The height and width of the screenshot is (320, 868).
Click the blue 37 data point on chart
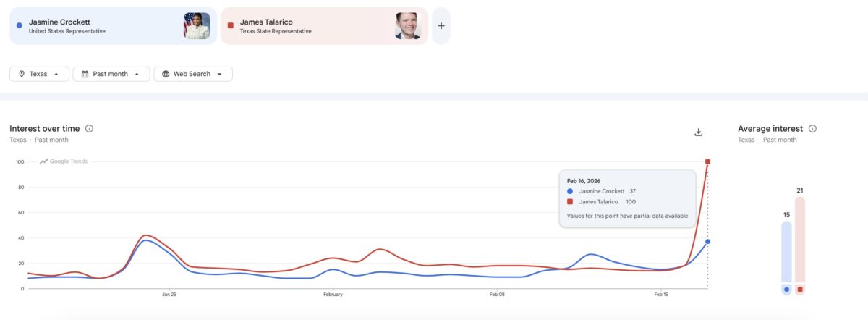point(707,241)
